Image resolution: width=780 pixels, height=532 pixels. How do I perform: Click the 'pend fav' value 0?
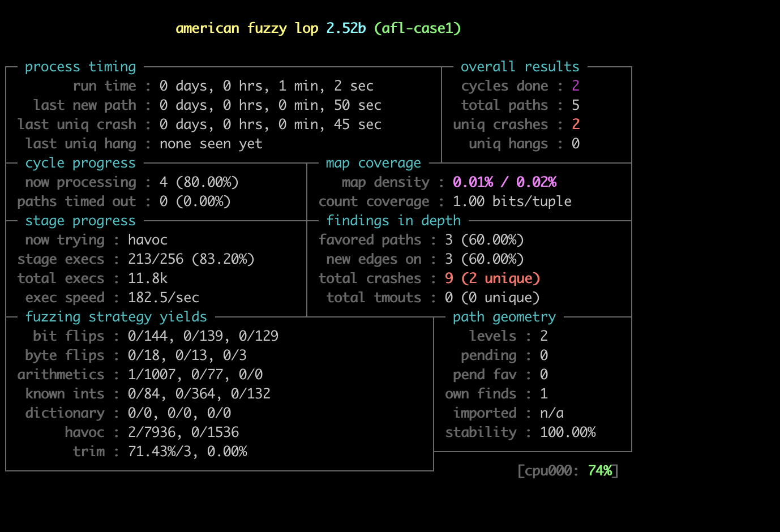click(x=544, y=375)
